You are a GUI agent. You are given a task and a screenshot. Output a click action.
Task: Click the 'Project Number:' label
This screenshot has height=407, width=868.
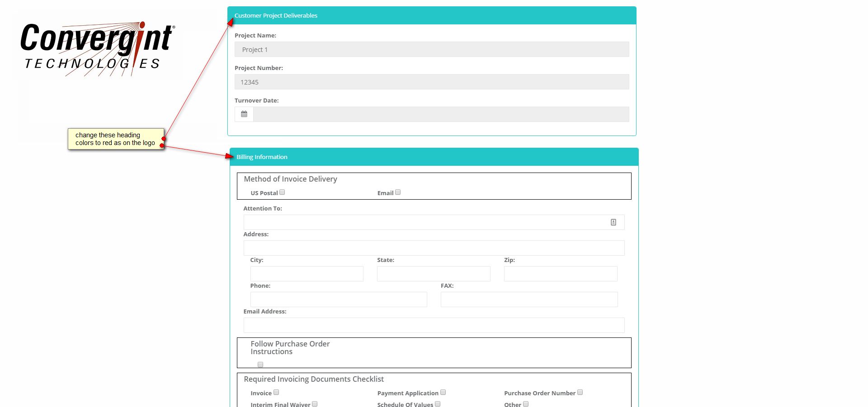[x=259, y=68]
